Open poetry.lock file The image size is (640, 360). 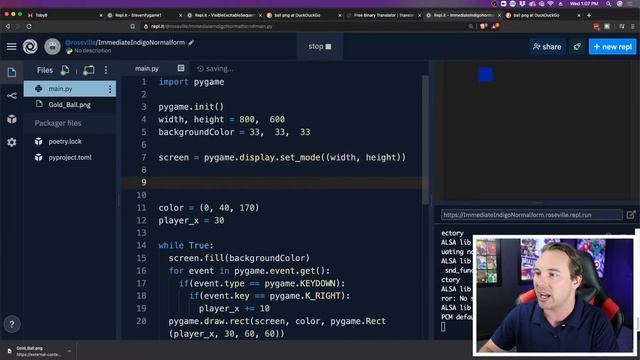click(64, 142)
